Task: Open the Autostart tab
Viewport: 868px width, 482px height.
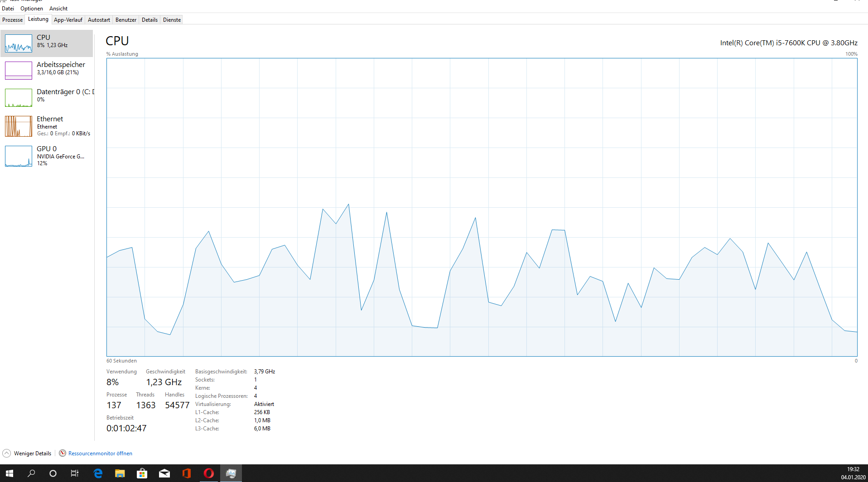Action: point(99,19)
